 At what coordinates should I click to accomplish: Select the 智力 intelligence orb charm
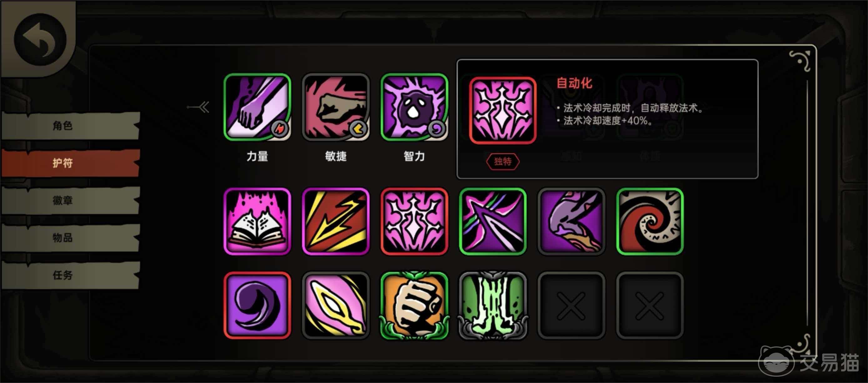click(414, 107)
